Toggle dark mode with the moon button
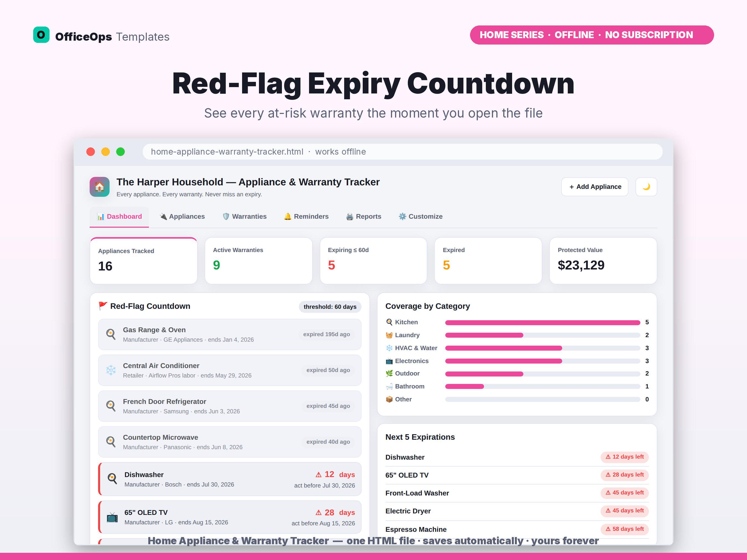 pos(646,187)
